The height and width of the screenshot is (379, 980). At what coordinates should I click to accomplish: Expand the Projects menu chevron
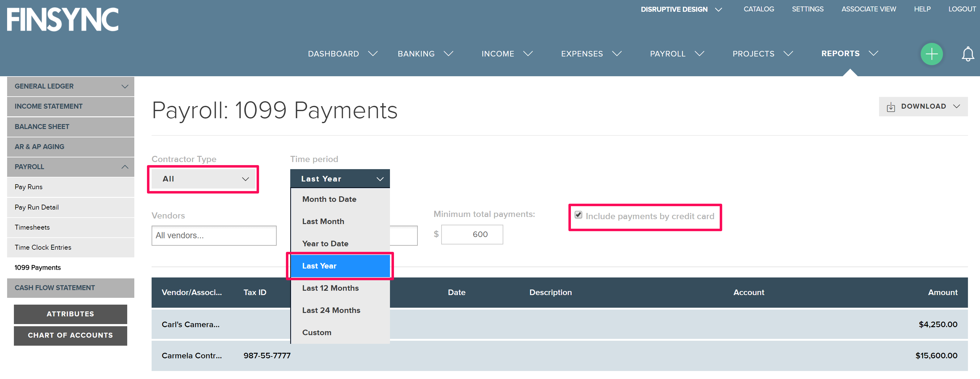[788, 54]
